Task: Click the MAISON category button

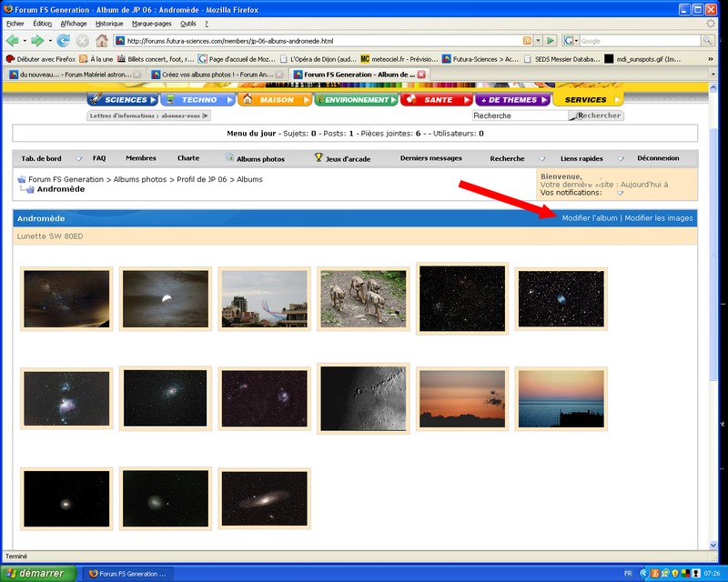Action: (275, 99)
